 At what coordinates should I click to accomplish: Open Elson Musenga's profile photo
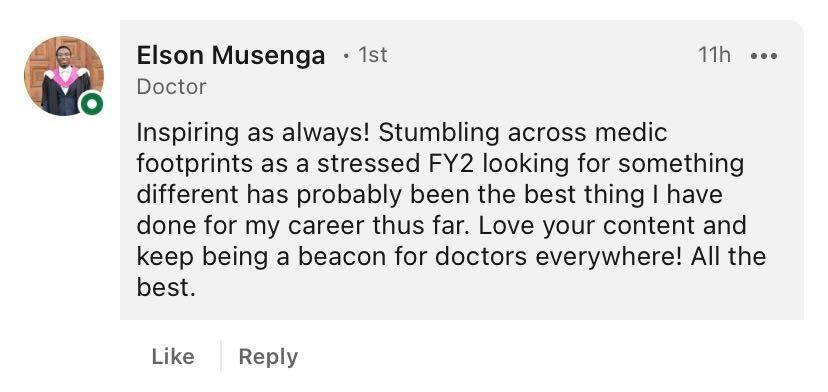[x=63, y=76]
